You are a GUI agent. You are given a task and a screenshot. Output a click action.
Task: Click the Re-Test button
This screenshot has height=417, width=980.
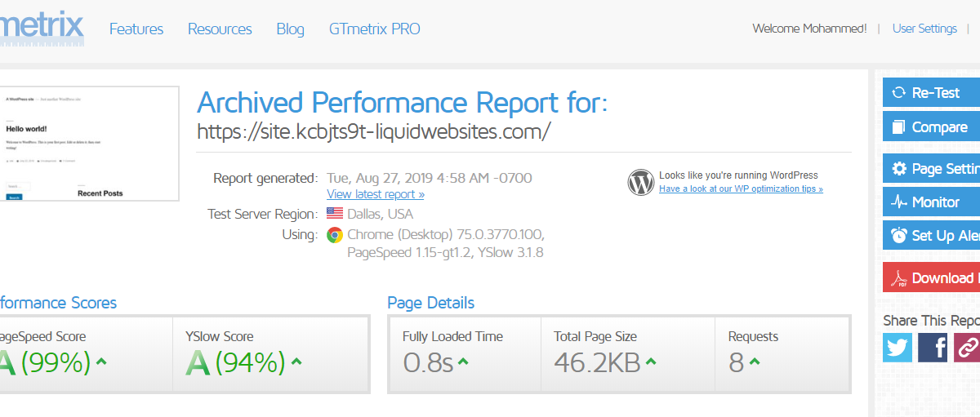[x=931, y=92]
